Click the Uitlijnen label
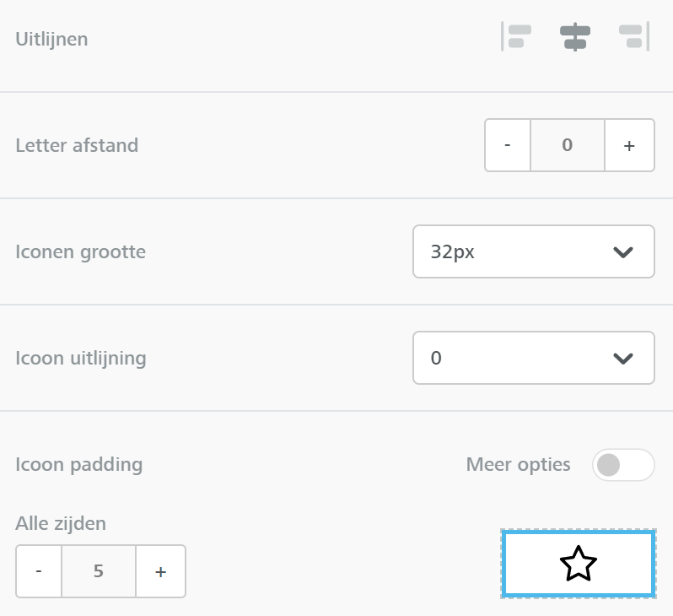The height and width of the screenshot is (616, 673). click(x=51, y=39)
